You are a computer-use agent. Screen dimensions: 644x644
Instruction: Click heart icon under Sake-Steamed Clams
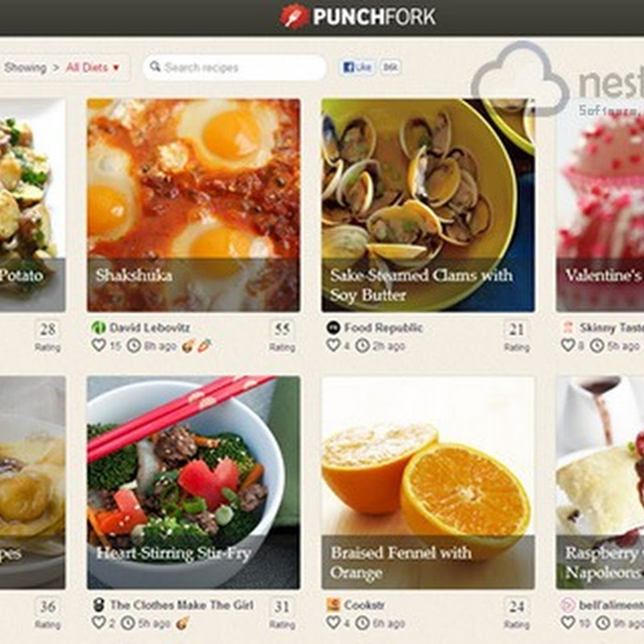(333, 345)
